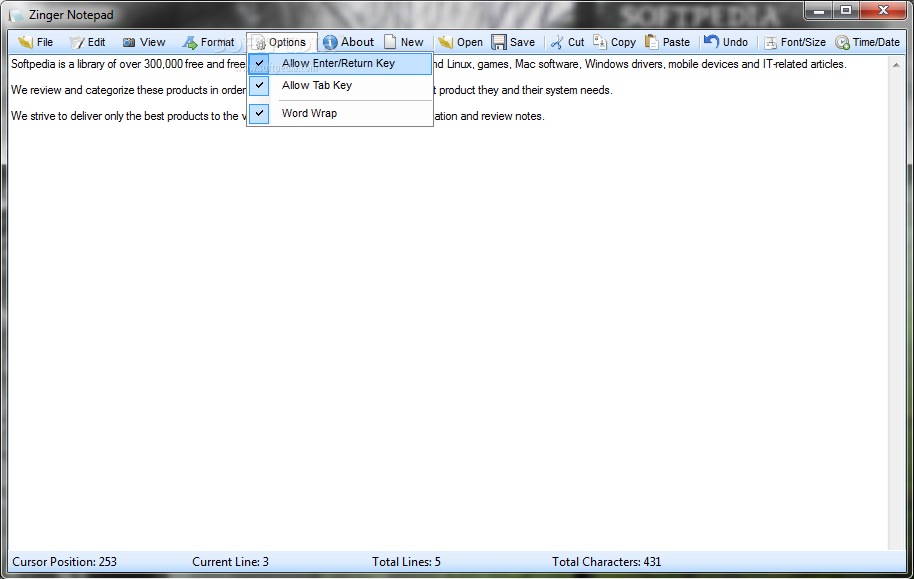Click the Copy documents icon
This screenshot has width=914, height=579.
pos(600,42)
